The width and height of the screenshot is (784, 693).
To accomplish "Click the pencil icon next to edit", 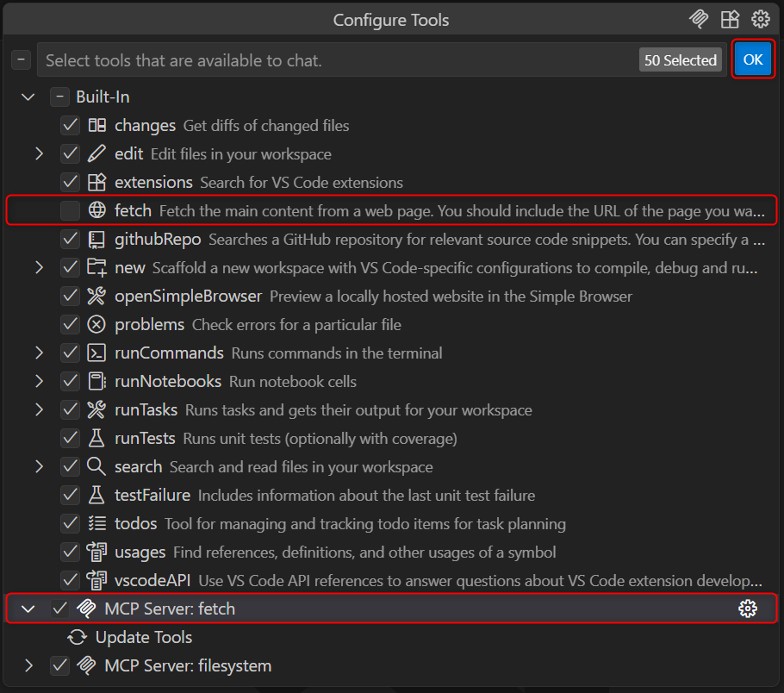I will 96,154.
